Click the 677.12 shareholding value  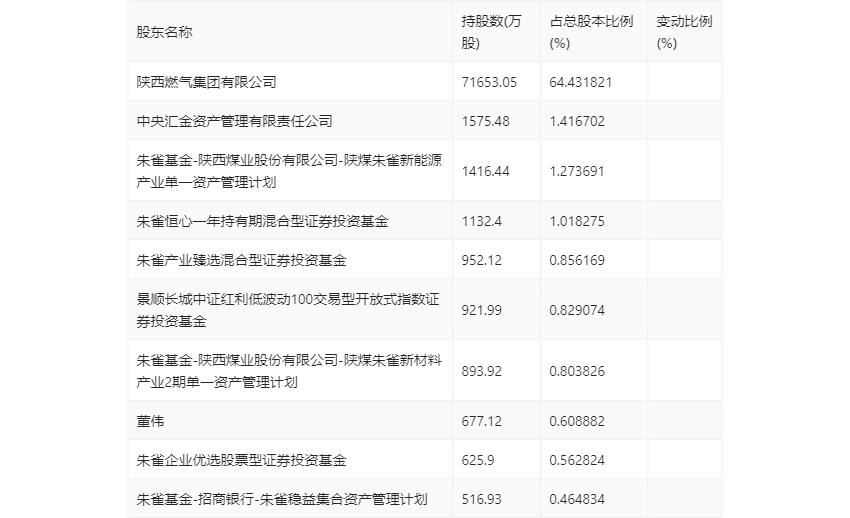[481, 421]
